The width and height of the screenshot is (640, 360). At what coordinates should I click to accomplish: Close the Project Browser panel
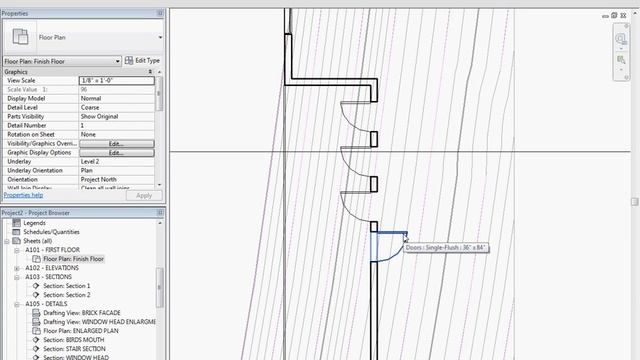point(160,213)
